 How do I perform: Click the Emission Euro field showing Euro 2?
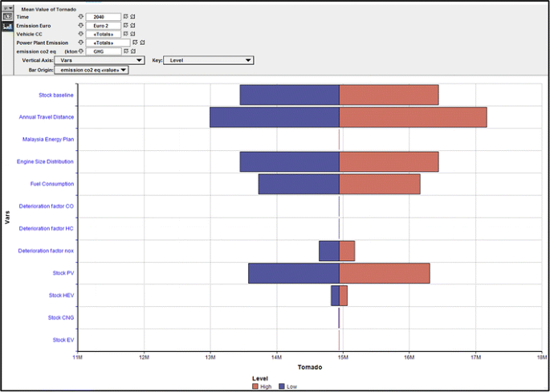pos(103,25)
